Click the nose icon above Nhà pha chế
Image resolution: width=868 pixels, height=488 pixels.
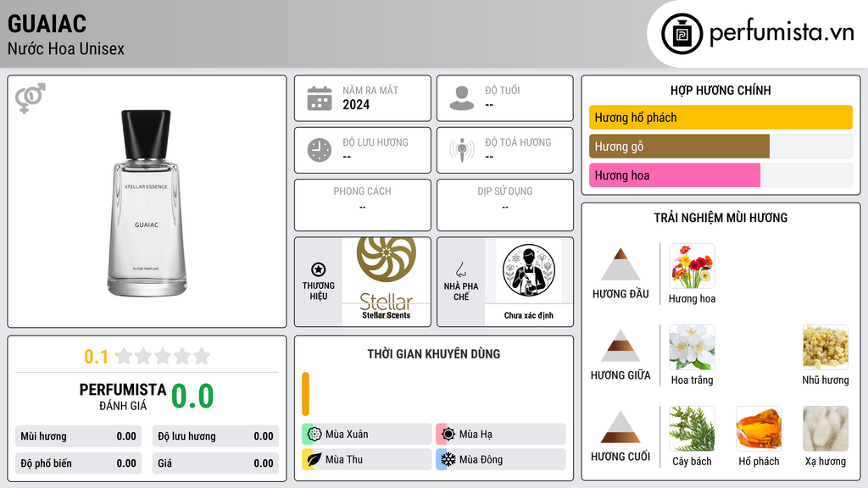pyautogui.click(x=460, y=269)
